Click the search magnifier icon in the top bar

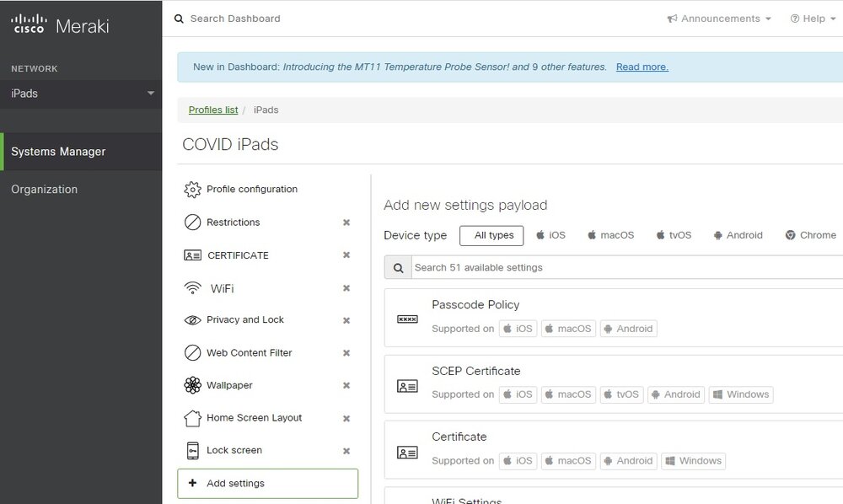click(179, 19)
